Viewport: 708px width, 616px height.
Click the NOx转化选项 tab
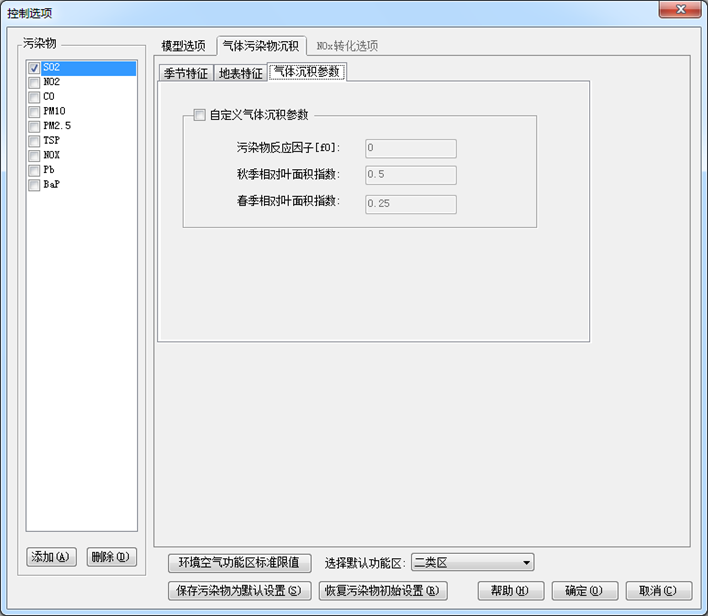347,46
